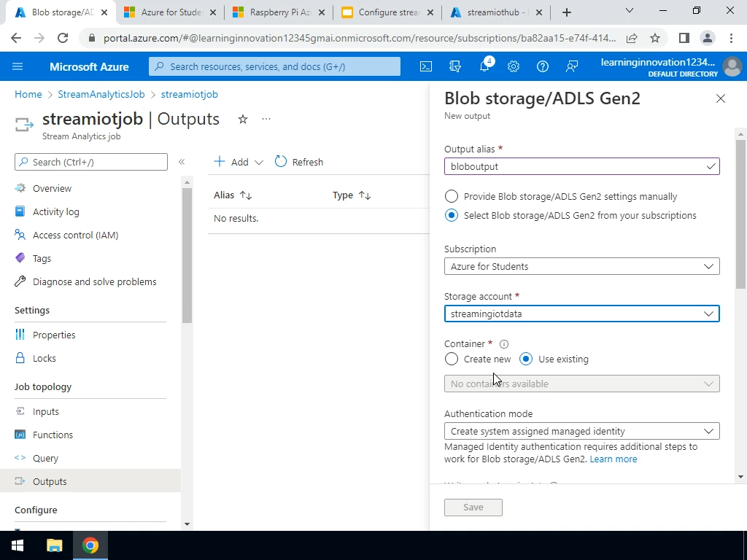Click the Chrome icon in taskbar
Viewport: 747px width, 560px height.
[x=90, y=545]
